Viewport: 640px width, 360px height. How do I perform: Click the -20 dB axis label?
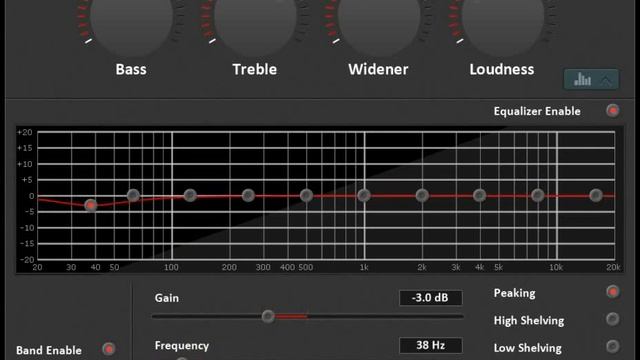click(x=27, y=260)
